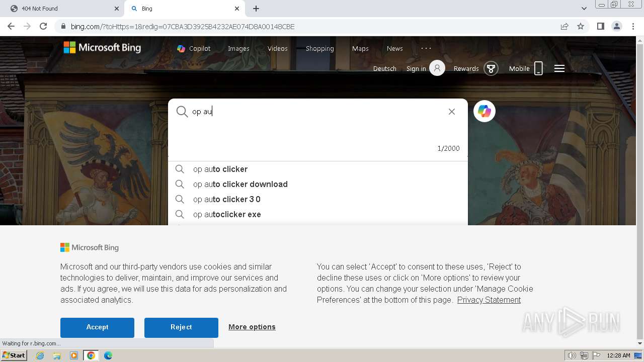
Task: Open the media player taskbar icon
Action: [74, 355]
